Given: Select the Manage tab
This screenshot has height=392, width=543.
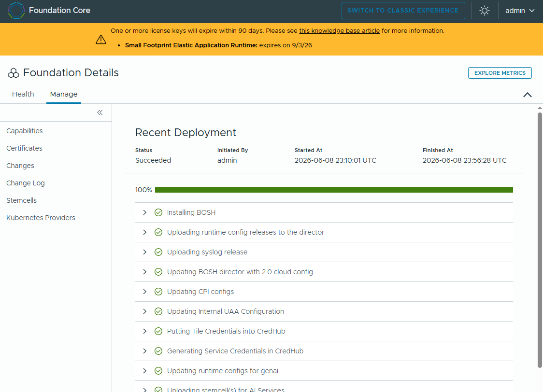Looking at the screenshot, I should 64,94.
